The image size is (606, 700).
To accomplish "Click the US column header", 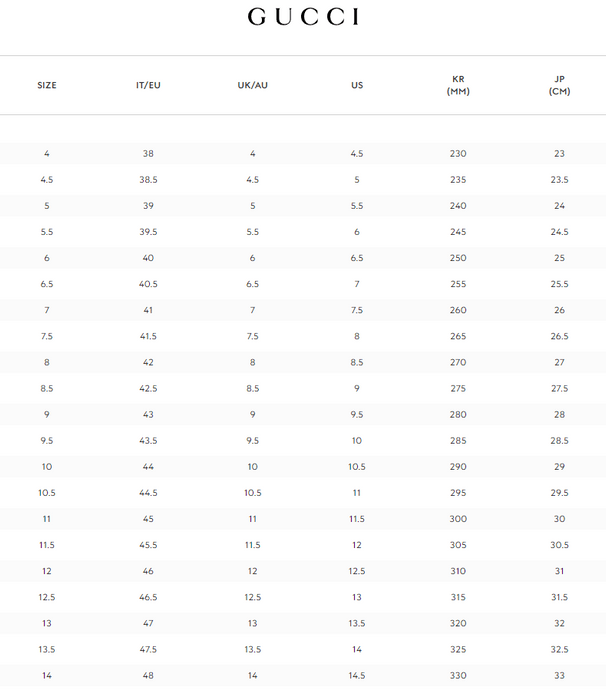I will point(357,85).
